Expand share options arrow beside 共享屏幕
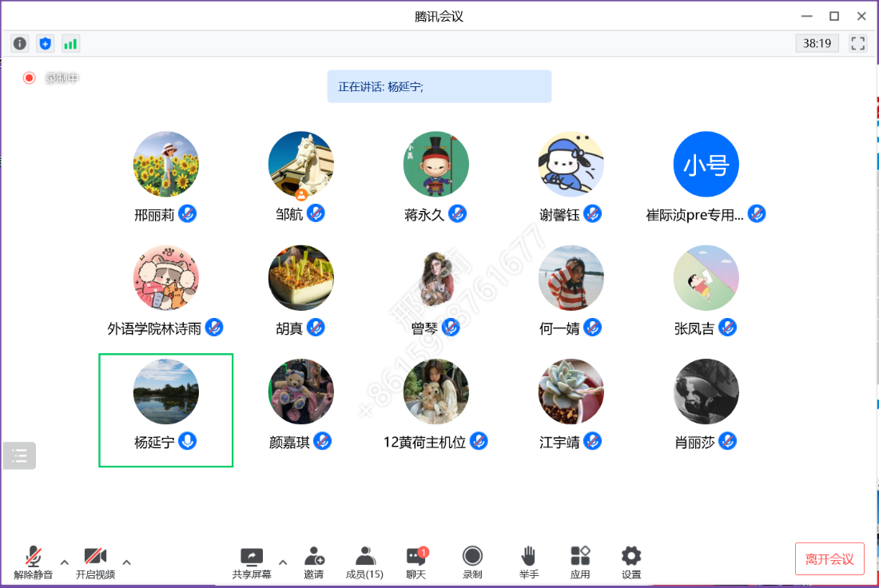879x588 pixels. 282,562
